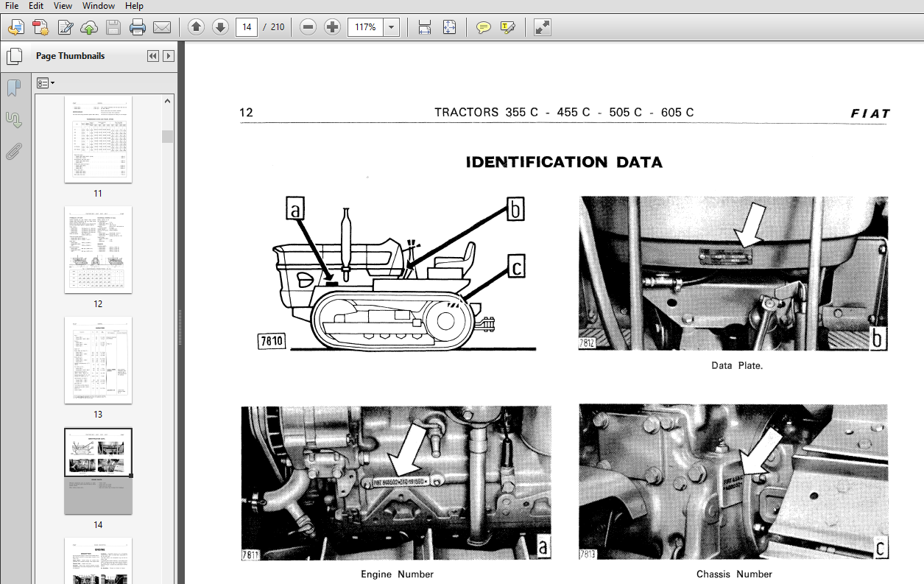Click the 'Chassis Number' caption

(734, 574)
